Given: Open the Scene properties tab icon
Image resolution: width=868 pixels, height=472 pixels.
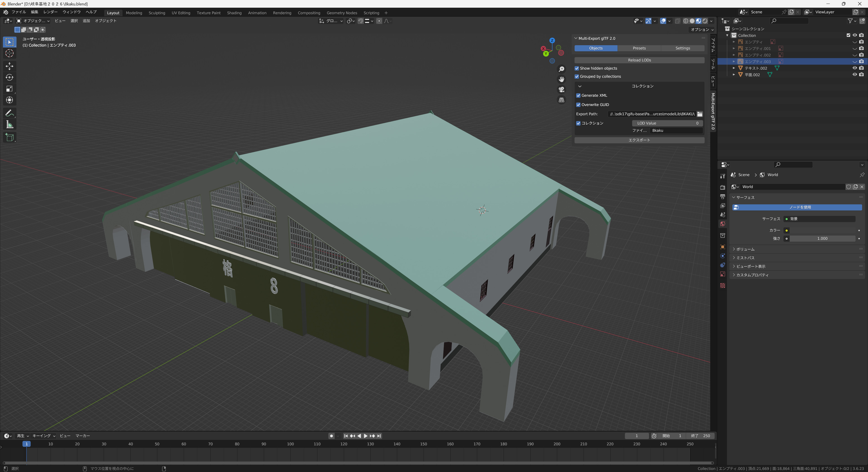Looking at the screenshot, I should click(722, 215).
